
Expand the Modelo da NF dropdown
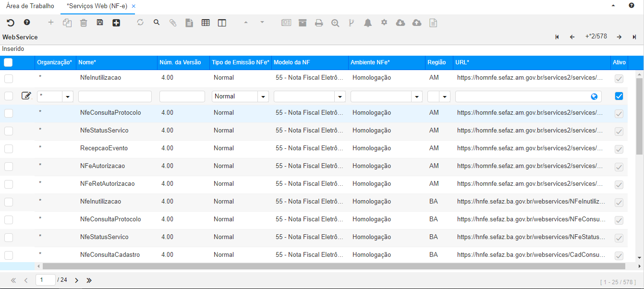[x=340, y=96]
